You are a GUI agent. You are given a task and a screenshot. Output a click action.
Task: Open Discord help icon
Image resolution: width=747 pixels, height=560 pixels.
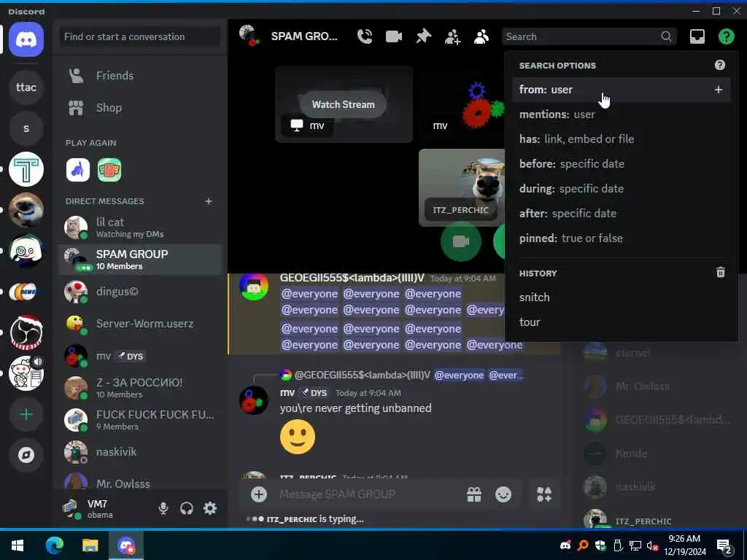[726, 36]
